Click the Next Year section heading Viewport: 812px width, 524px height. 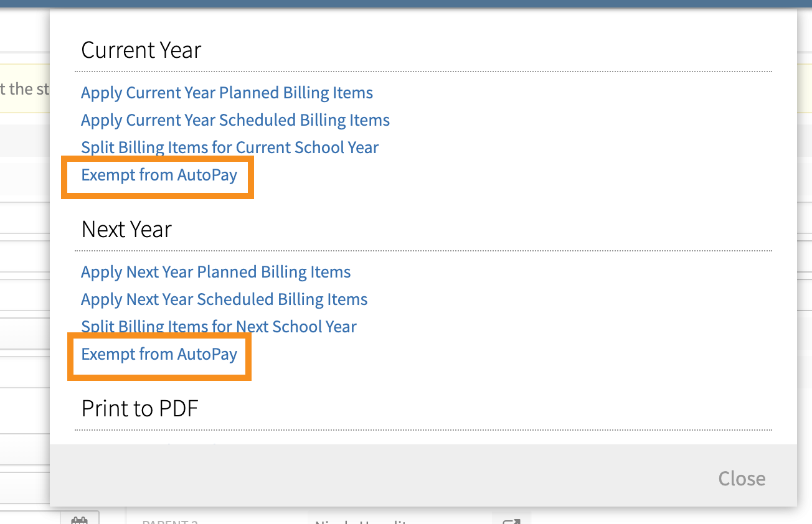pos(126,229)
